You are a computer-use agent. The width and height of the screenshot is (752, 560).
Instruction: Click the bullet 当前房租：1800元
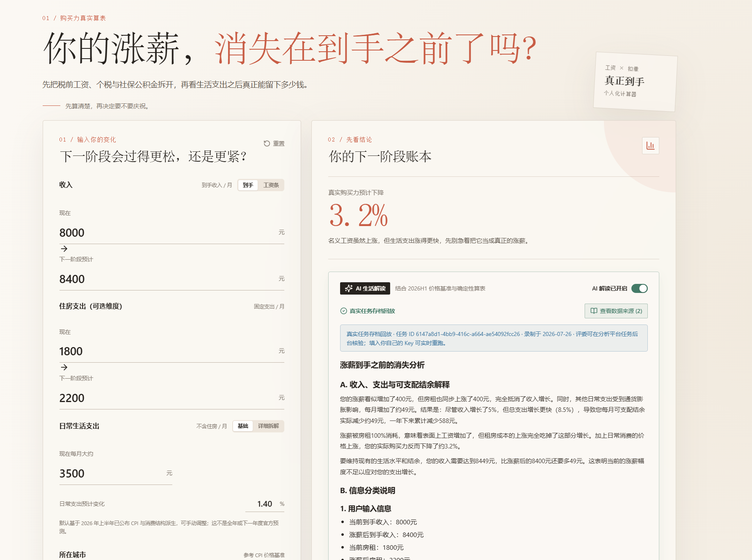(x=376, y=547)
